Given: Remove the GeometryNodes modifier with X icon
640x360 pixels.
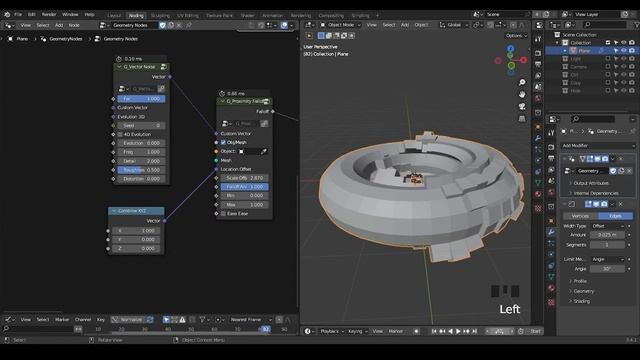Looking at the screenshot, I should 621,159.
